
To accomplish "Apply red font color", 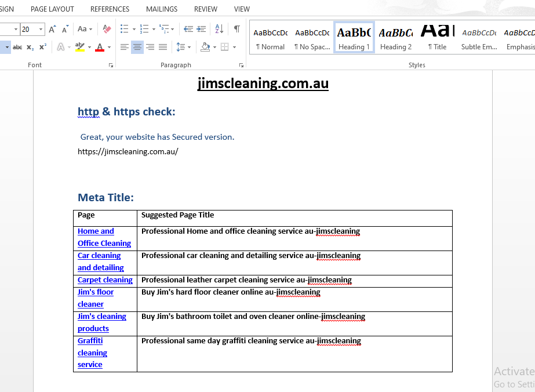I will tap(100, 47).
